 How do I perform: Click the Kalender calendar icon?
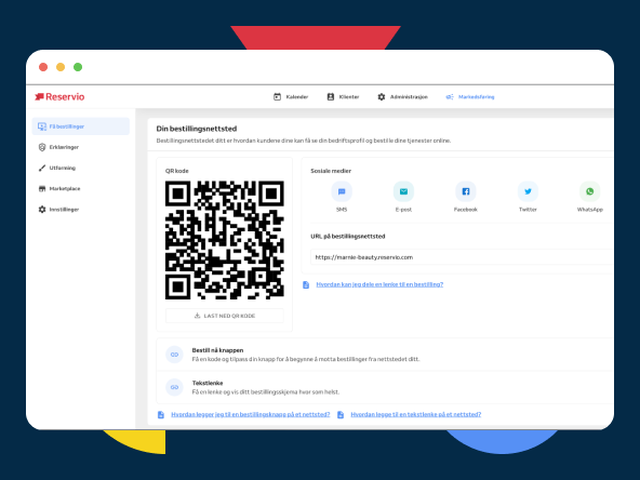pyautogui.click(x=277, y=97)
